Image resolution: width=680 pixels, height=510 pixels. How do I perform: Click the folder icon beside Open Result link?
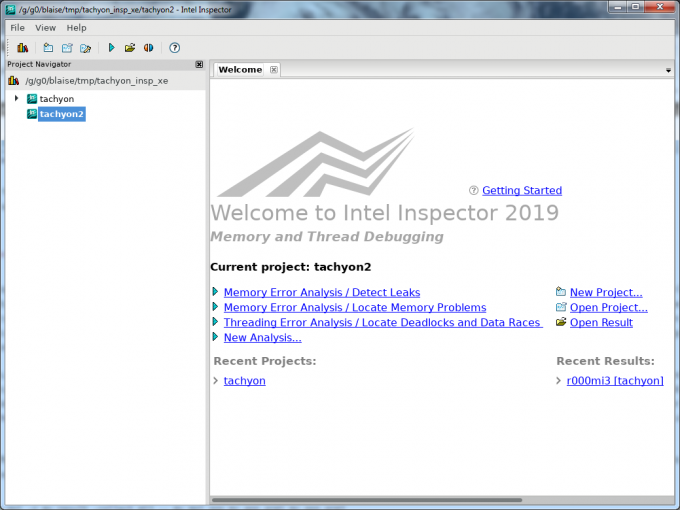pyautogui.click(x=561, y=322)
